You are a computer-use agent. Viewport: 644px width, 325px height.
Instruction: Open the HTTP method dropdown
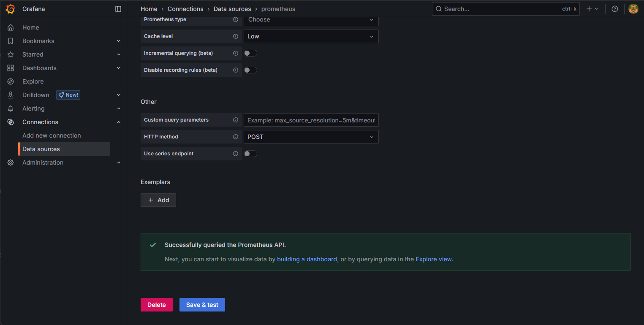pyautogui.click(x=311, y=137)
